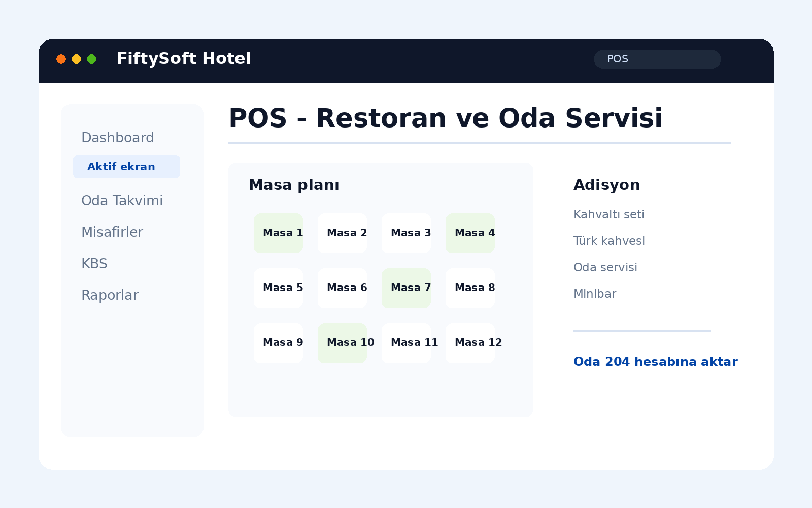
Task: Select the Aktif ekran sidebar entry
Action: 126,167
